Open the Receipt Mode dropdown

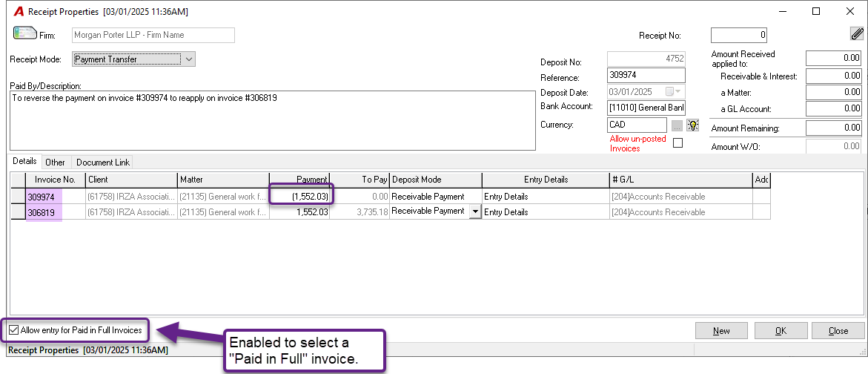pyautogui.click(x=189, y=59)
